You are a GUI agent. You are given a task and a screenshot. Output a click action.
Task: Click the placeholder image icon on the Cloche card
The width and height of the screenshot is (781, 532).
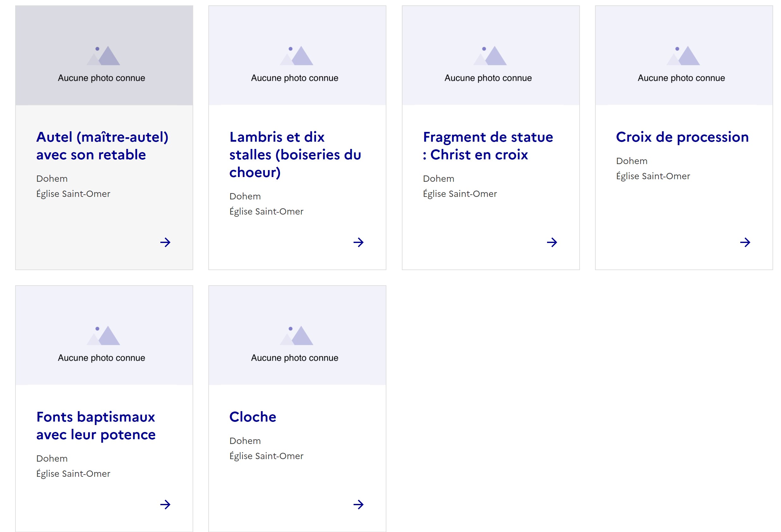297,335
